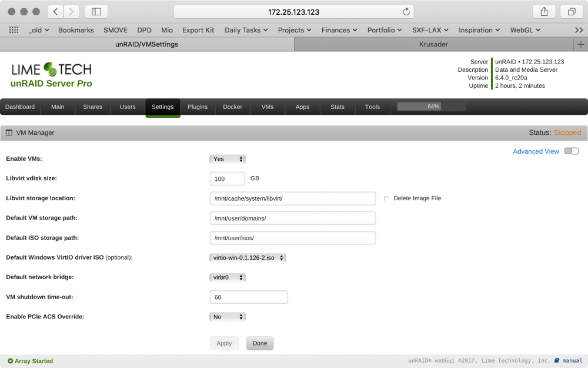This screenshot has height=368, width=588.
Task: Open the Plugins menu item
Action: pos(198,107)
